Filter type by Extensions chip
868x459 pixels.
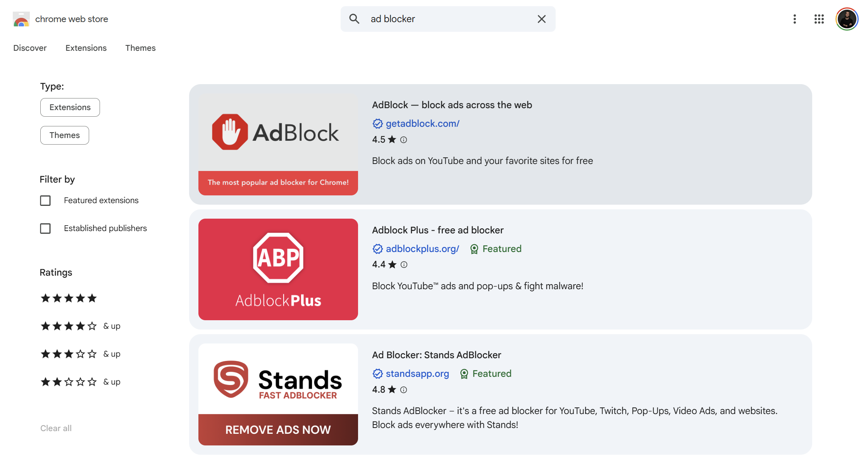(70, 107)
